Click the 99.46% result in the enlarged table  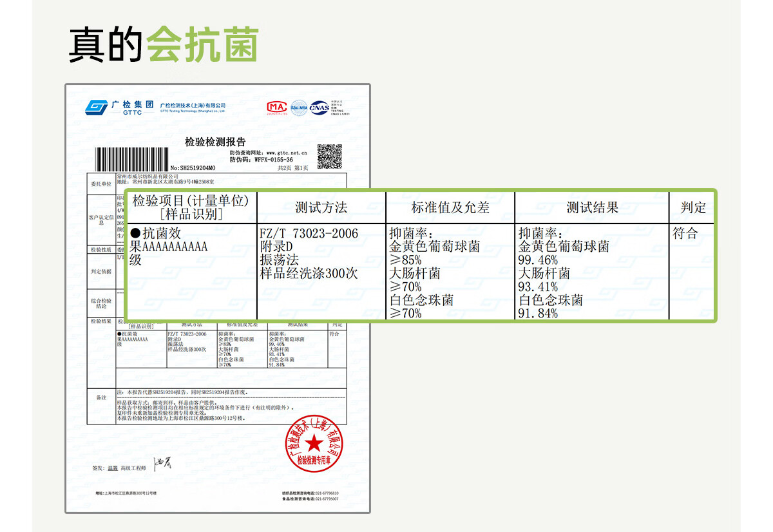click(x=538, y=260)
